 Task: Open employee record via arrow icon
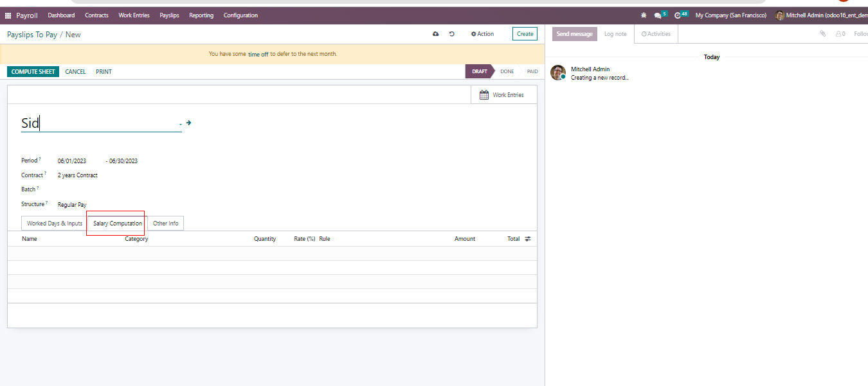(188, 123)
